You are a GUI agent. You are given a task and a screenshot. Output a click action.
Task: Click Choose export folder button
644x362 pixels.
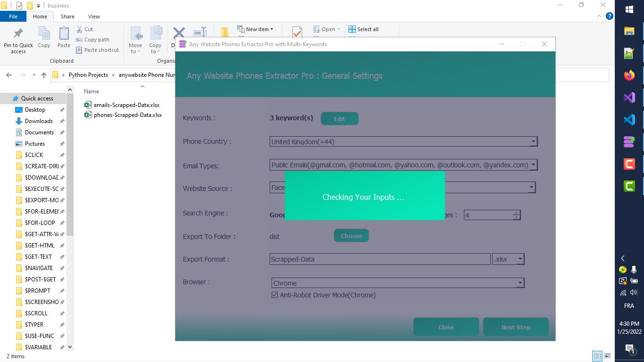[351, 236]
